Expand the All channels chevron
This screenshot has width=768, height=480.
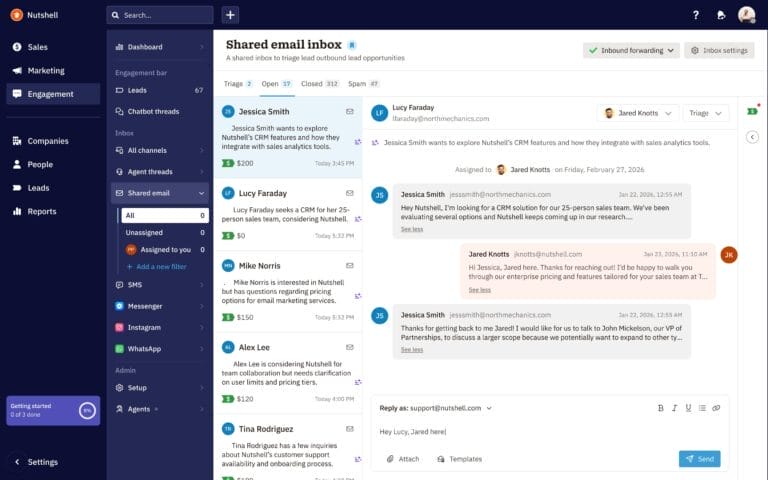click(201, 150)
